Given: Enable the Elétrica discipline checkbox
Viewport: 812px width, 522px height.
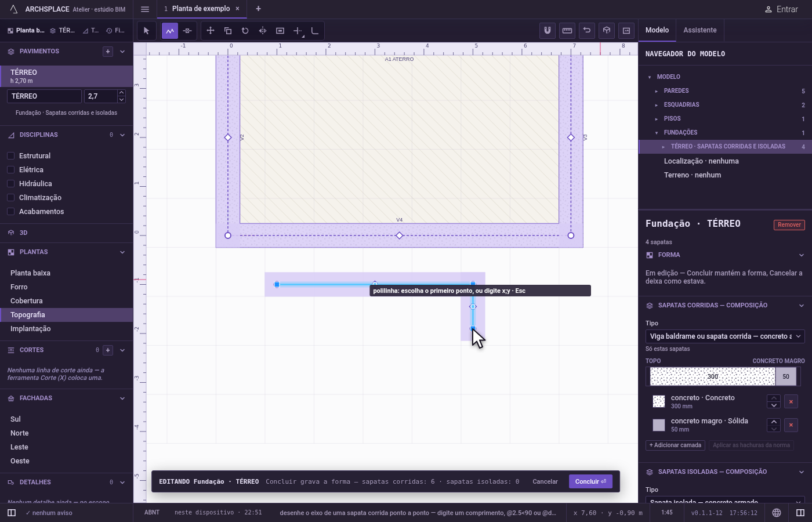Looking at the screenshot, I should pos(10,170).
